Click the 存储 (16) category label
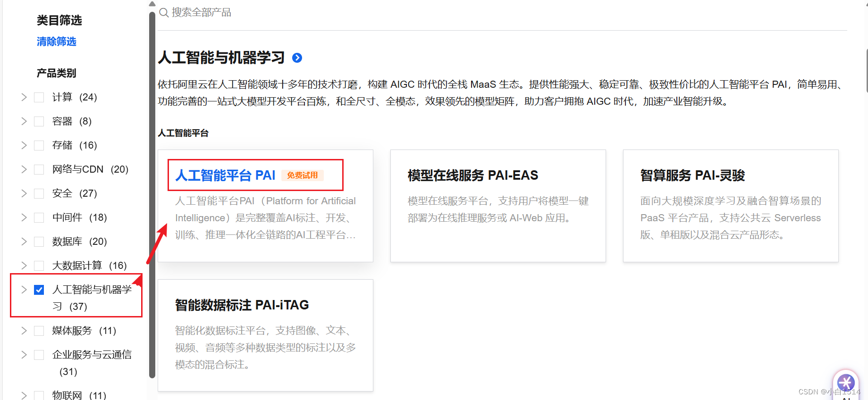This screenshot has width=868, height=400. pyautogui.click(x=75, y=145)
